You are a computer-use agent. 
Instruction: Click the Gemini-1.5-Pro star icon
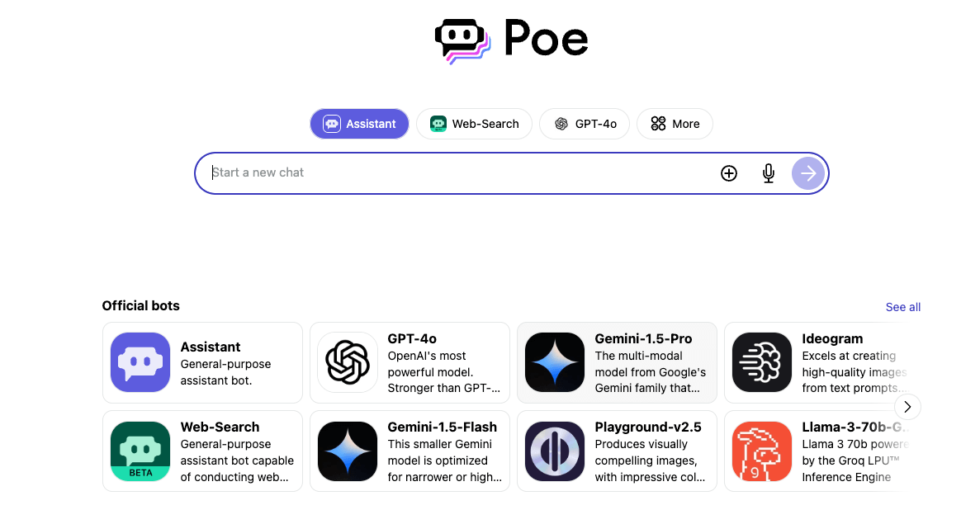(554, 362)
